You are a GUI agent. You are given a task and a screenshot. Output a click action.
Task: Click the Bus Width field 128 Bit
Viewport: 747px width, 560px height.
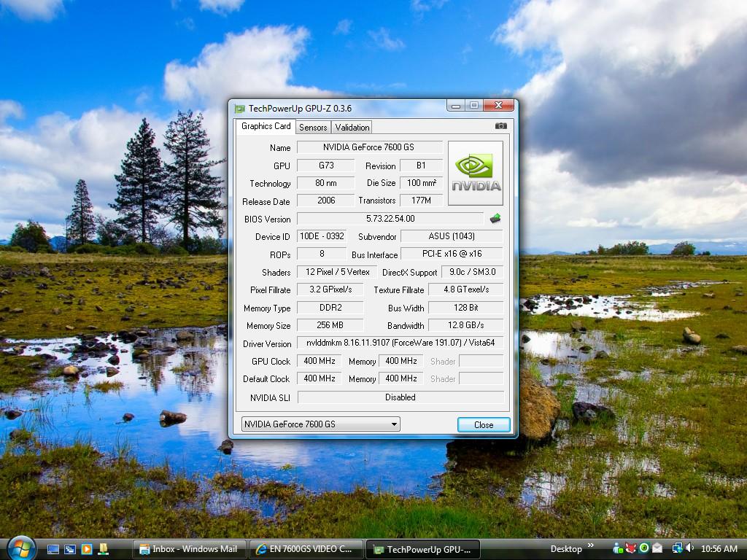pyautogui.click(x=466, y=308)
